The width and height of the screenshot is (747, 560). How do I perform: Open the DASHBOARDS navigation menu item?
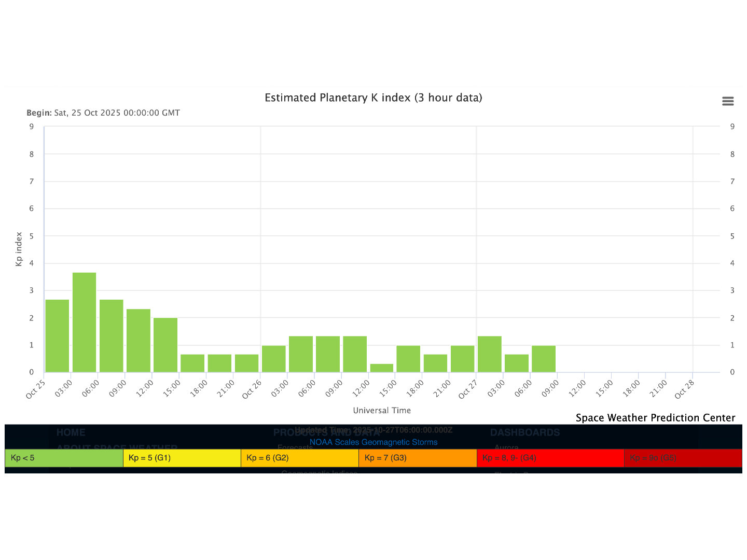pos(524,432)
